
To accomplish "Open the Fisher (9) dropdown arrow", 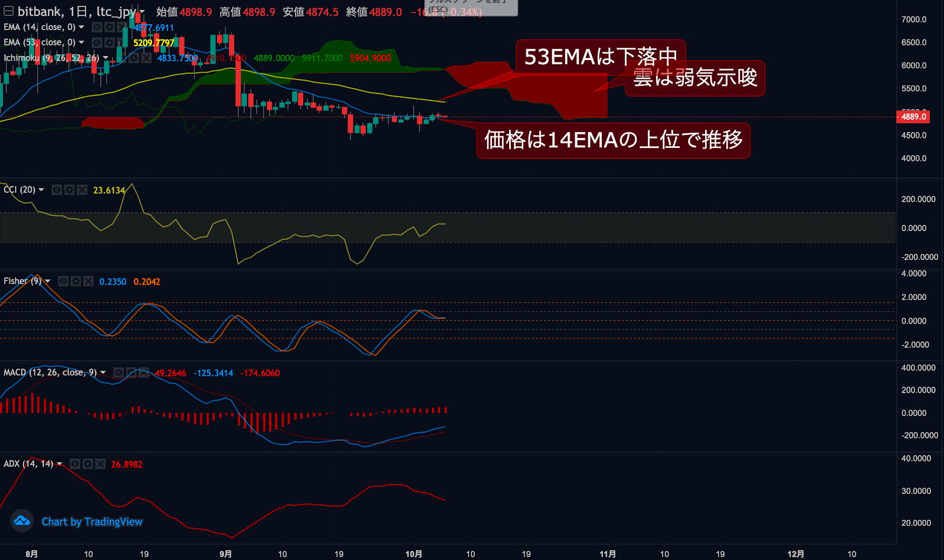I will click(48, 281).
